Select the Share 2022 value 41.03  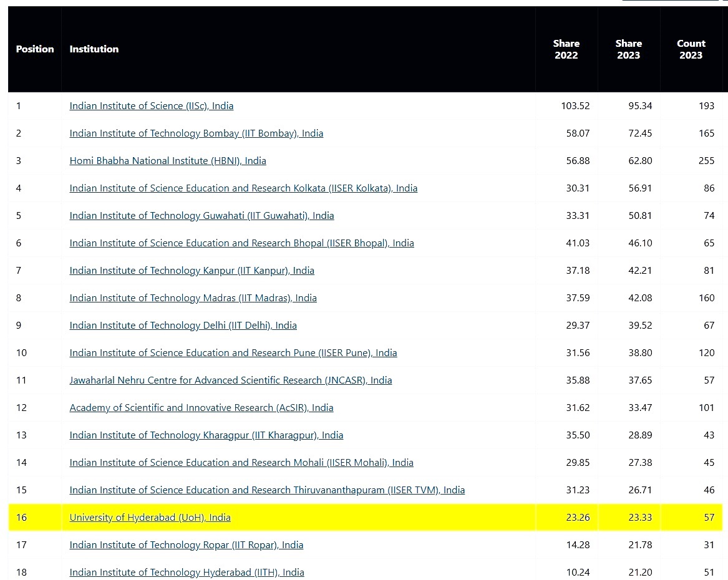(578, 243)
